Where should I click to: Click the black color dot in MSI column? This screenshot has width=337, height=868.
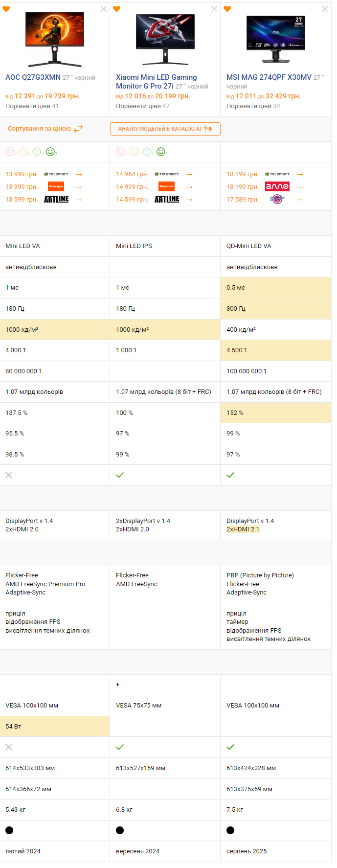(x=230, y=830)
